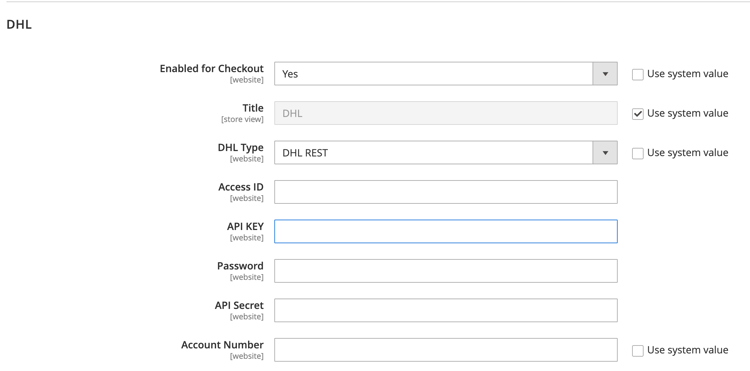Click the Access ID input field
This screenshot has height=371, width=750.
[445, 192]
